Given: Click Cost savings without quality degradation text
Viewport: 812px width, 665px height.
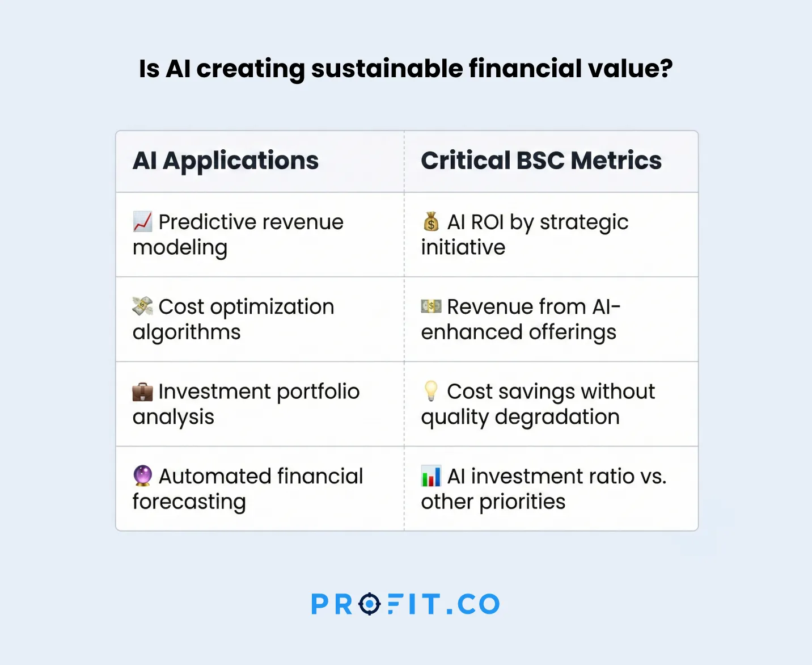Looking at the screenshot, I should click(x=538, y=404).
